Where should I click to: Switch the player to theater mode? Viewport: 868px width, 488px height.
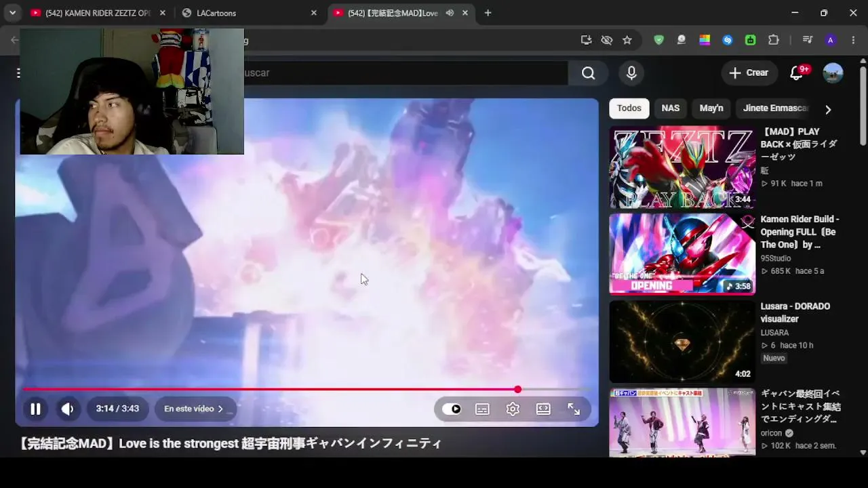543,409
